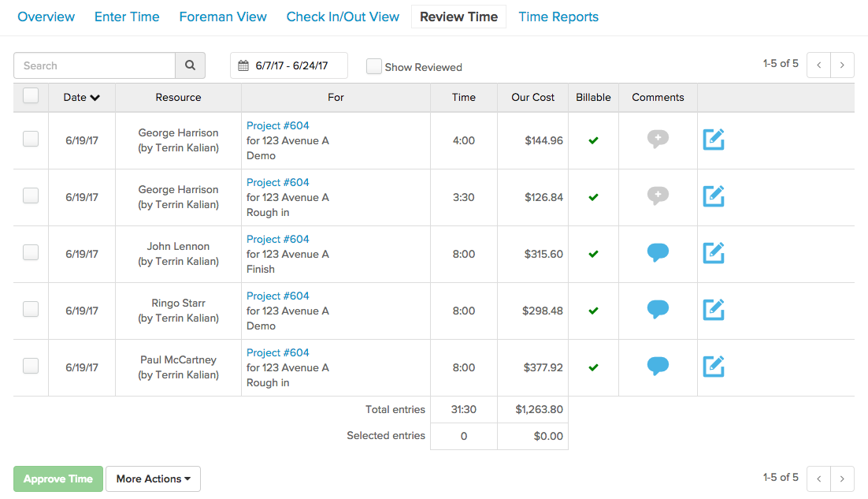
Task: Add comment on George Harrison Rough in entry
Action: point(658,196)
